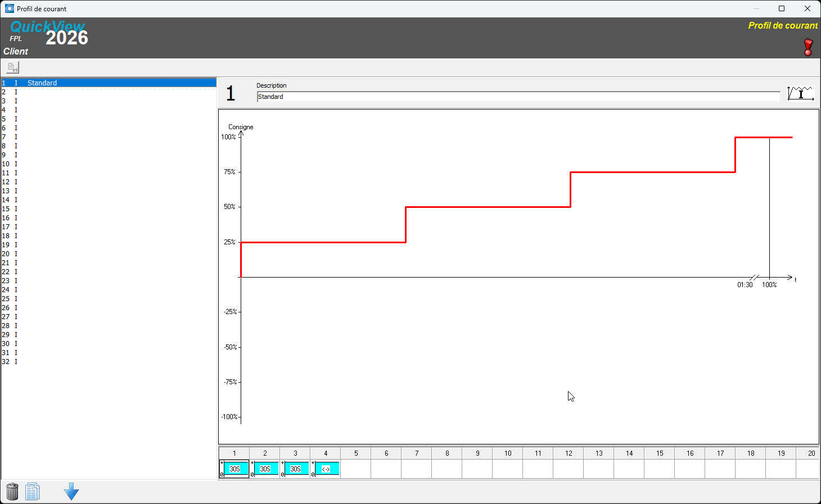Screen dimensions: 821x504
Task: Select profile row 24 in the list
Action: click(109, 289)
